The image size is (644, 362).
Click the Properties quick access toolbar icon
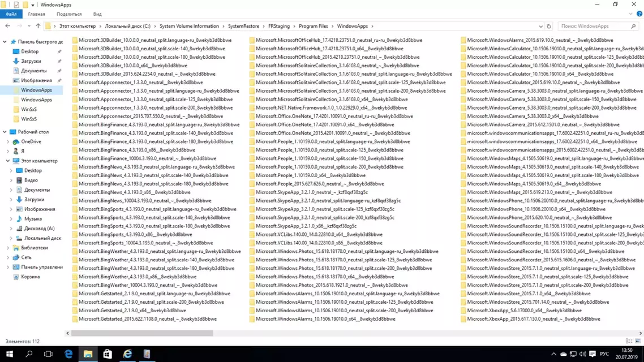[16, 5]
